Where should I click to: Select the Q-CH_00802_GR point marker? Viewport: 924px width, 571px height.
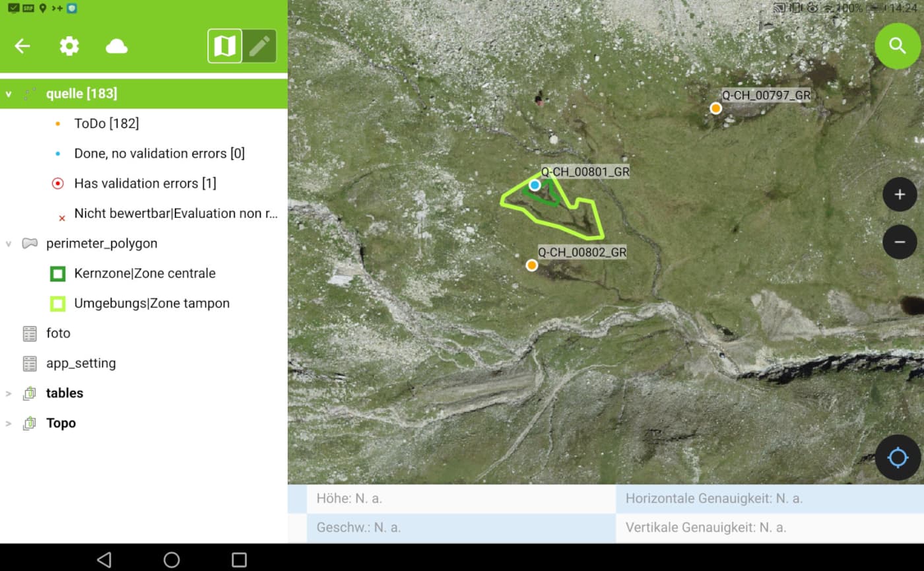tap(532, 264)
